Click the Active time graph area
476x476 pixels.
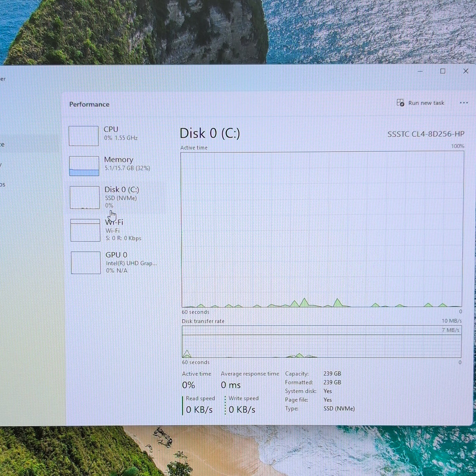point(322,229)
